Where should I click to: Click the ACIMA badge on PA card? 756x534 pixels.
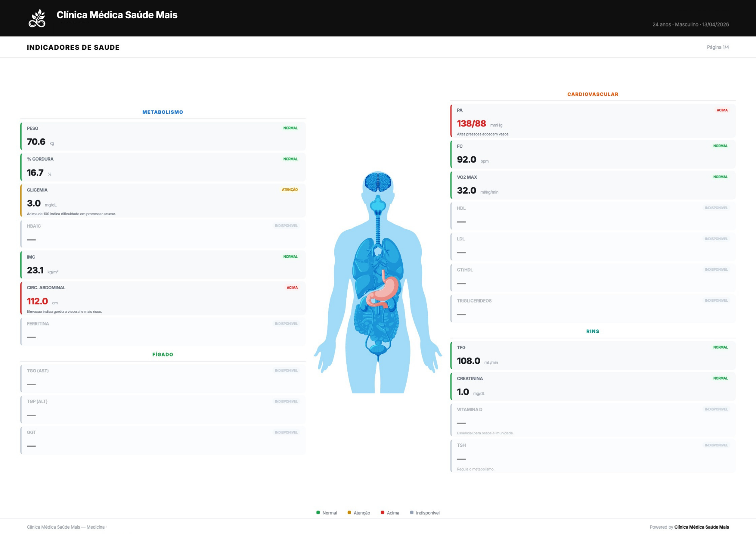click(722, 110)
